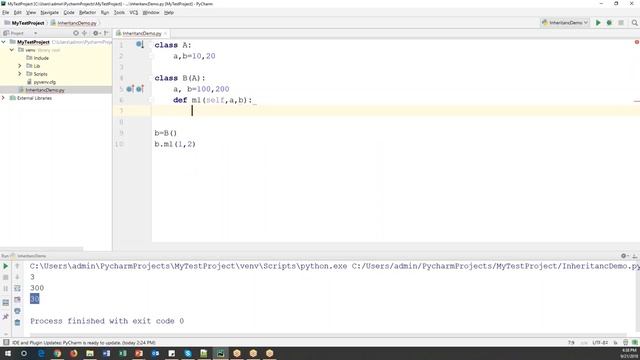Click the Run panel layout icon below pause
Screen dimensions: 640x360
click(6, 302)
